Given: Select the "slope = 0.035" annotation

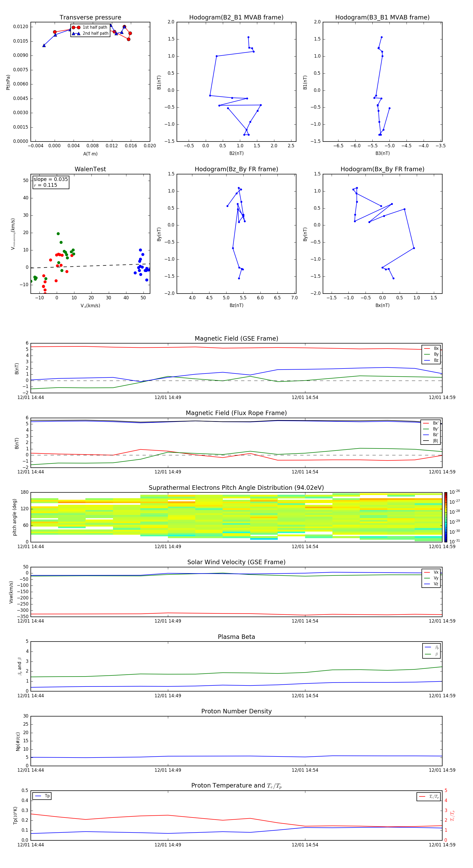Looking at the screenshot, I should pyautogui.click(x=50, y=179).
